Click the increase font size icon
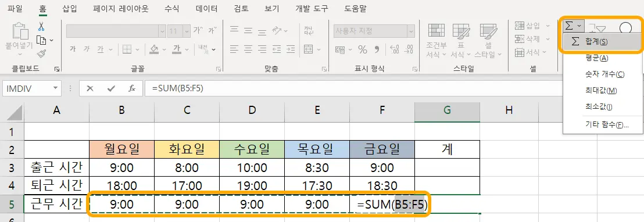Image resolution: width=644 pixels, height=222 pixels. 198,30
